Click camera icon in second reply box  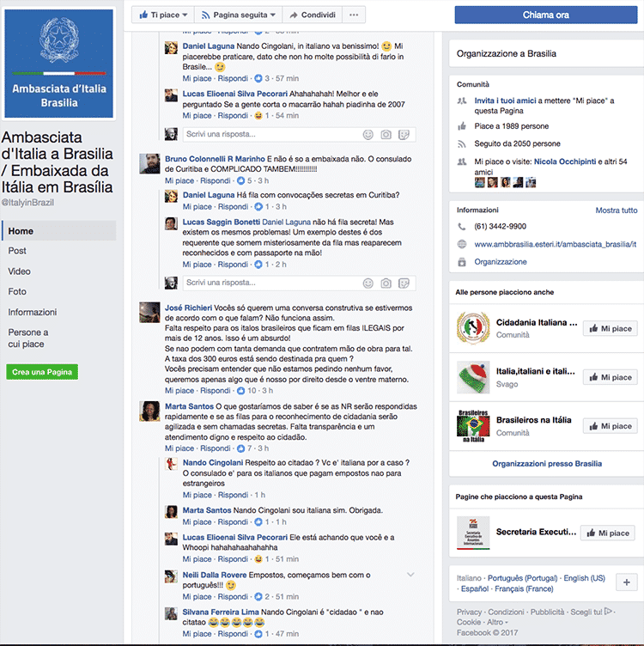[386, 283]
